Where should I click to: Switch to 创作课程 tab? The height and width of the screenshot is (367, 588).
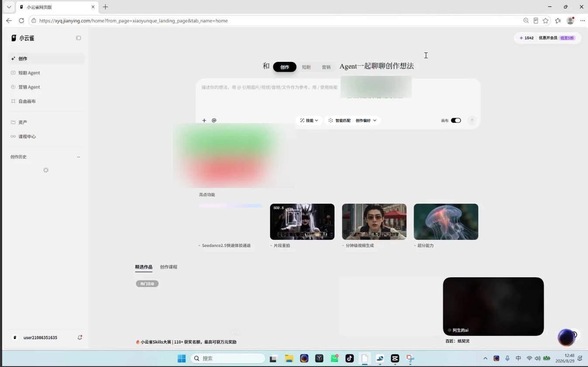point(168,267)
